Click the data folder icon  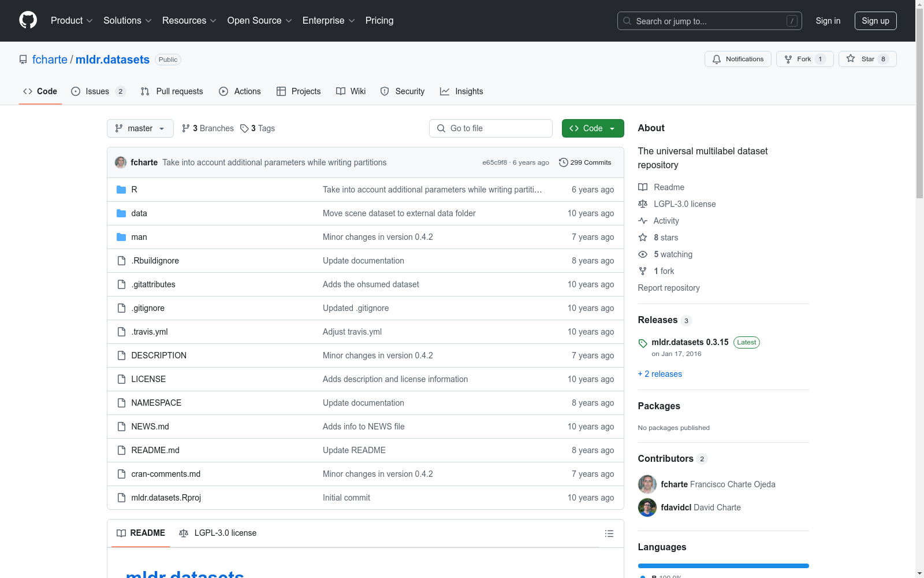pos(121,213)
